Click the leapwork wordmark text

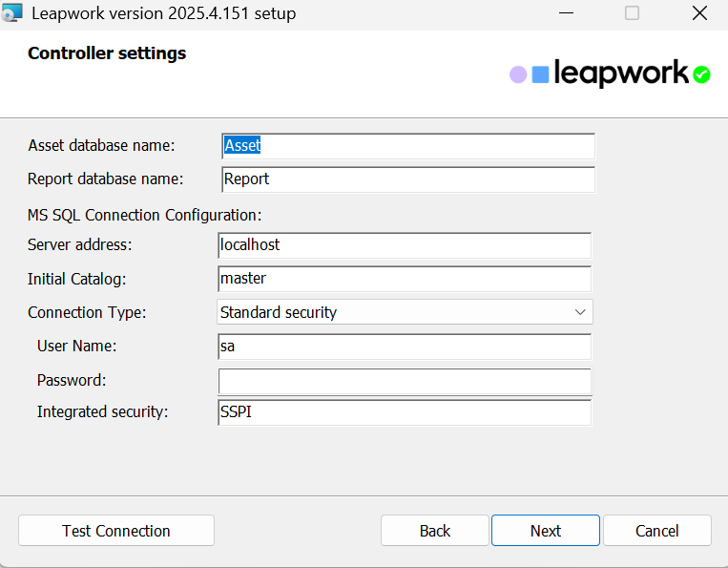(x=620, y=74)
